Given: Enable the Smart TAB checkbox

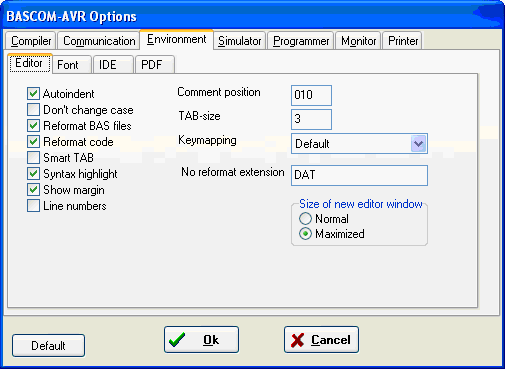Looking at the screenshot, I should click(x=33, y=158).
